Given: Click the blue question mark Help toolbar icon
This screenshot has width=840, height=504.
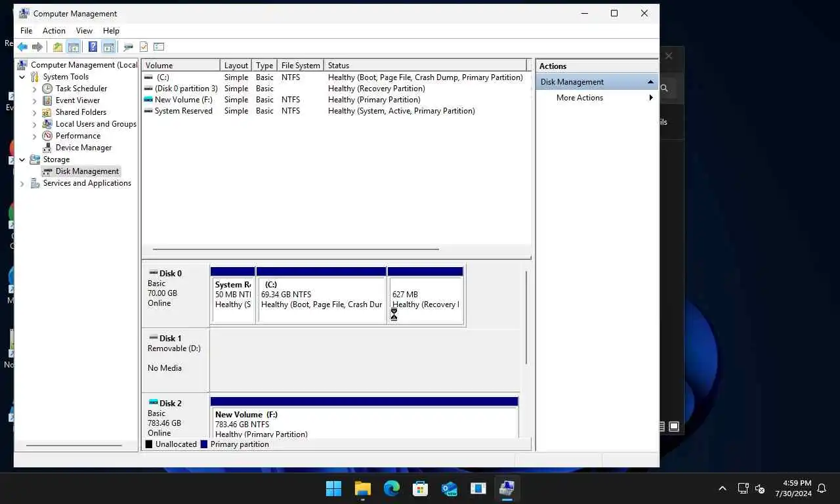Looking at the screenshot, I should coord(93,47).
